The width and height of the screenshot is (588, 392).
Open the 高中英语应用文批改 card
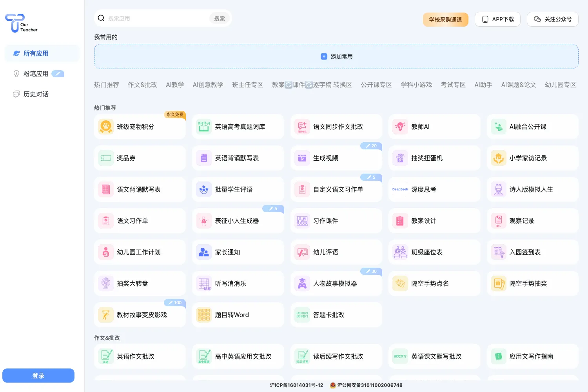point(238,356)
